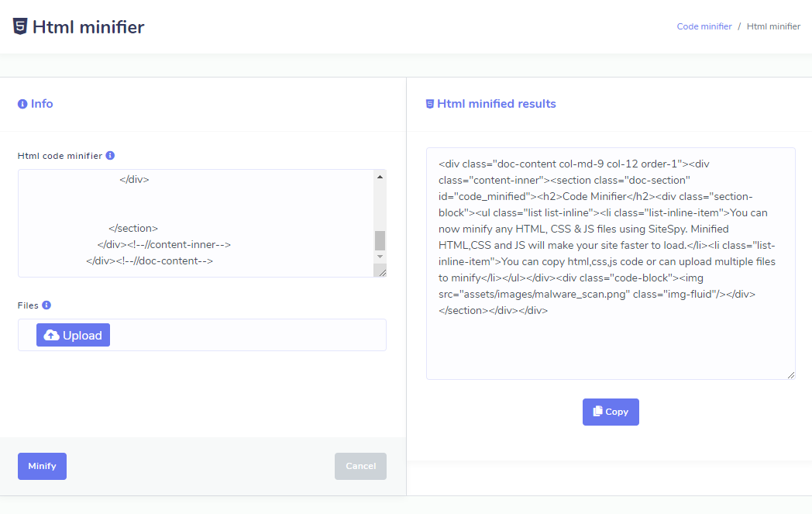Viewport: 812px width, 514px height.
Task: Click the scrollbar thumb in the code input
Action: coord(380,240)
